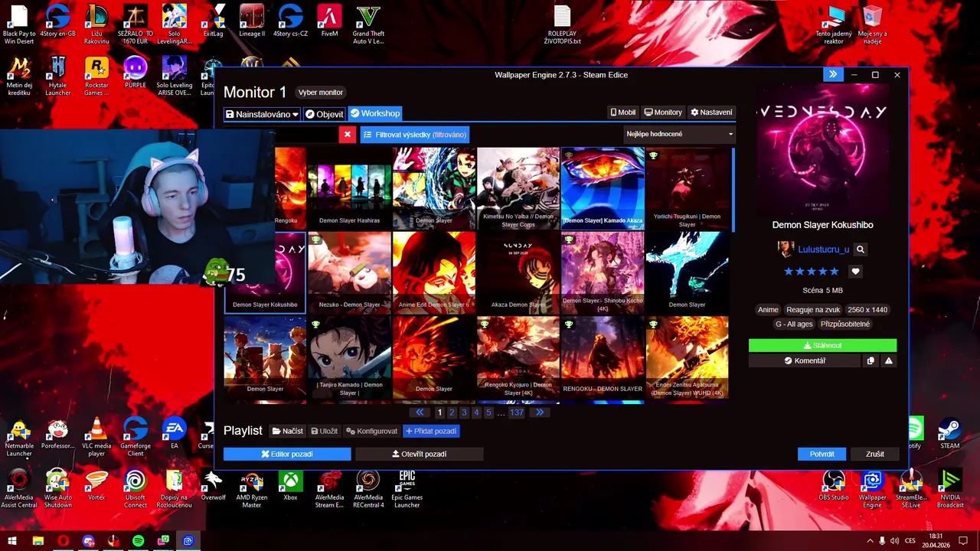Viewport: 980px width, 551px height.
Task: Expand the Nainstalováno dropdown tab
Action: click(262, 114)
